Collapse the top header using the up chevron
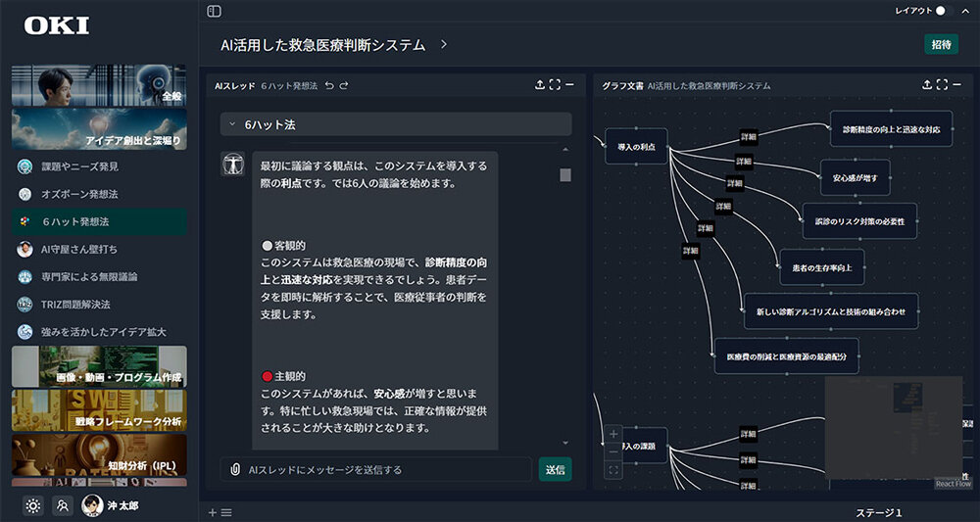 pos(967,11)
